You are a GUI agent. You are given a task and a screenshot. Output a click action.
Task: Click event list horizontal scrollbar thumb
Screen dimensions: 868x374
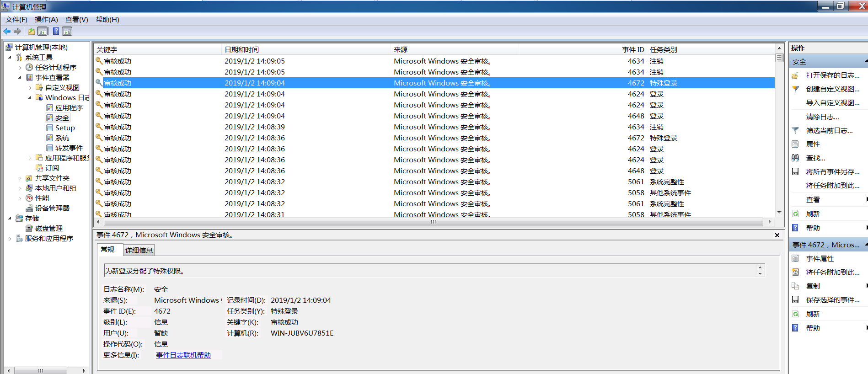click(x=433, y=222)
